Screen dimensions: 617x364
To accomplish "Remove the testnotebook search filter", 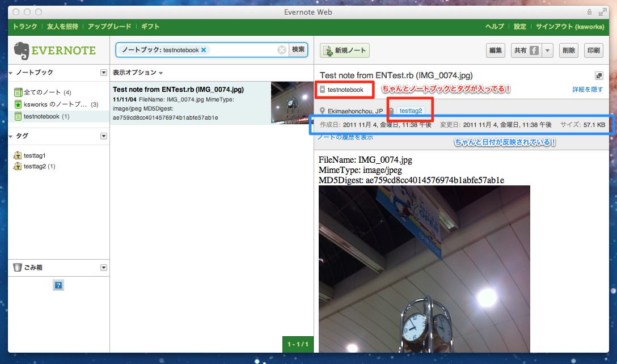I will click(204, 50).
